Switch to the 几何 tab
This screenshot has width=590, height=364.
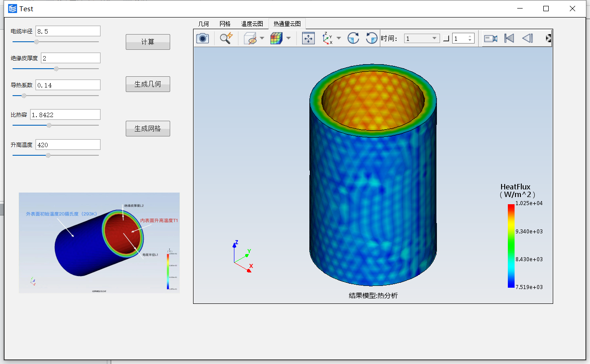click(x=204, y=24)
